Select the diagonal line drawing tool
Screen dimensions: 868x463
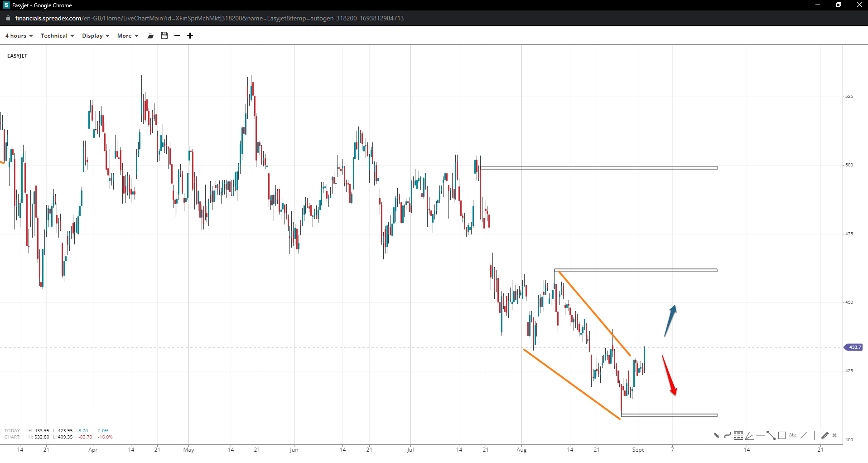804,435
